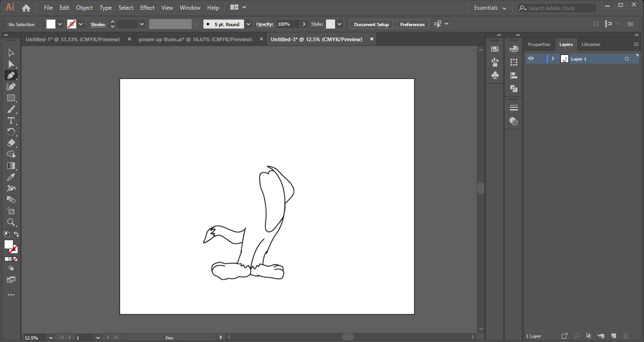This screenshot has height=342, width=644.
Task: Select the Zoom tool
Action: click(11, 222)
